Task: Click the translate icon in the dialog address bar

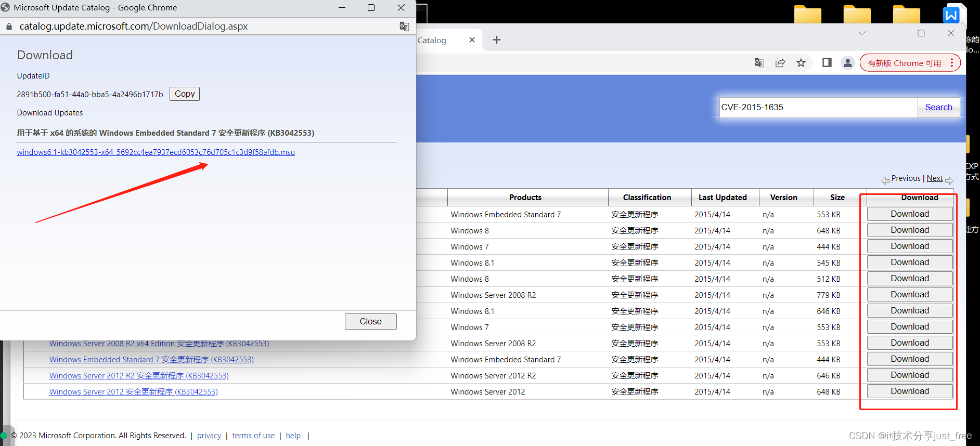Action: click(x=404, y=26)
